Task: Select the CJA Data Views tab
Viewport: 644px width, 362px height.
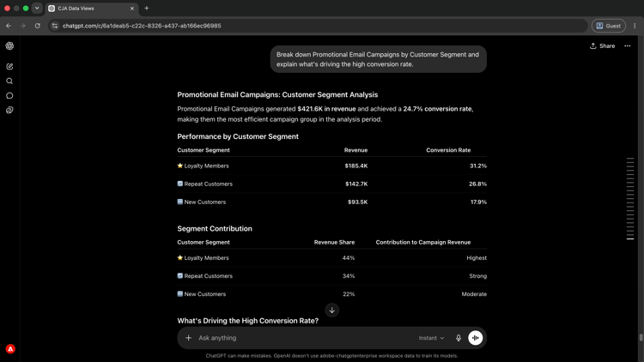Action: point(92,9)
